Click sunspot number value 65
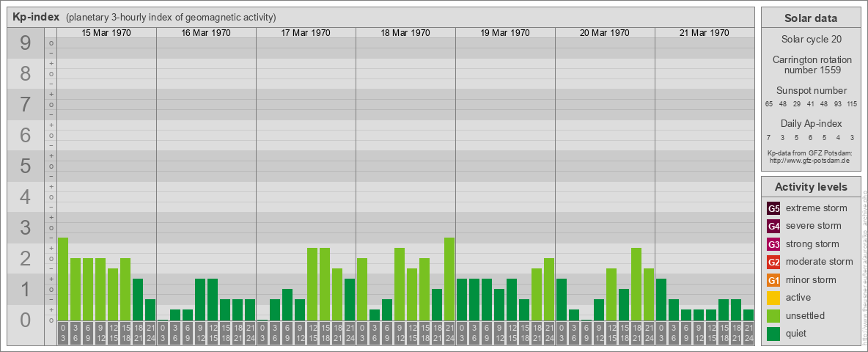Screen dimensions: 868x352 (769, 104)
